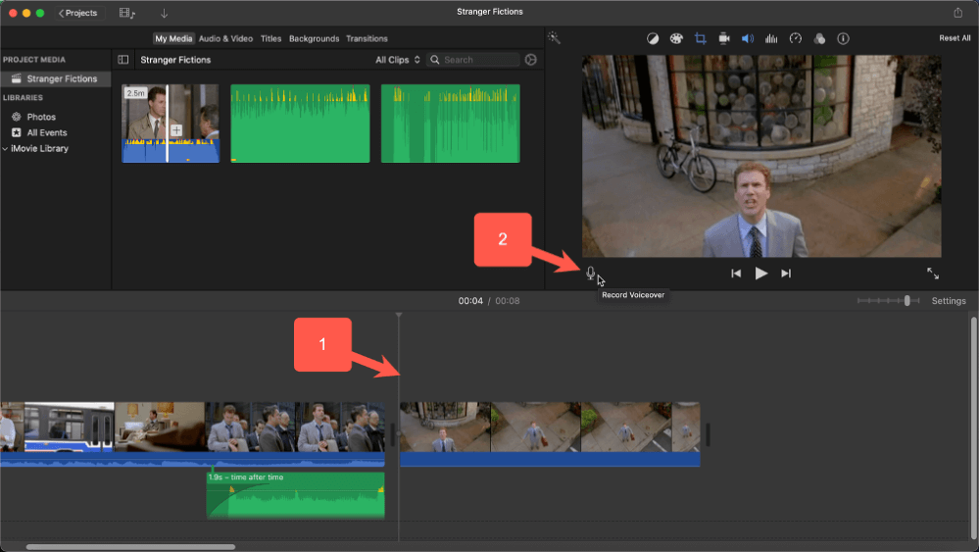Viewport: 980px width, 552px height.
Task: Enter fullscreen playback mode
Action: pyautogui.click(x=933, y=274)
